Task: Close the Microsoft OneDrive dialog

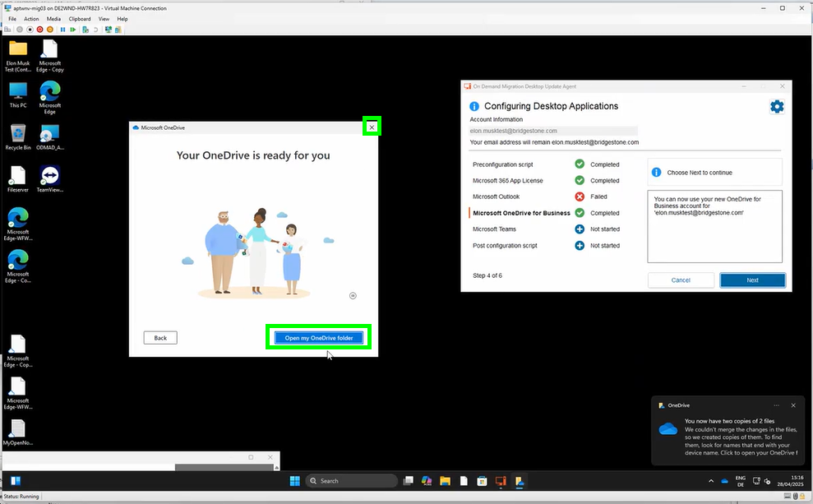Action: 372,127
